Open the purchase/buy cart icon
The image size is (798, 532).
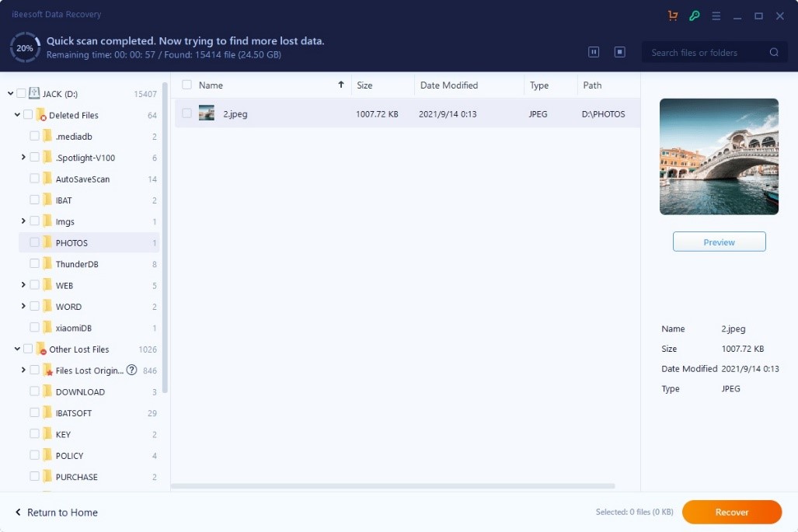(672, 15)
